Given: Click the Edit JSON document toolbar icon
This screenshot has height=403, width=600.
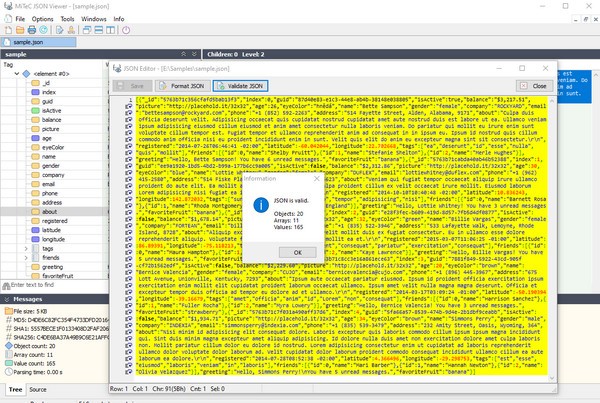Looking at the screenshot, I should (x=59, y=30).
